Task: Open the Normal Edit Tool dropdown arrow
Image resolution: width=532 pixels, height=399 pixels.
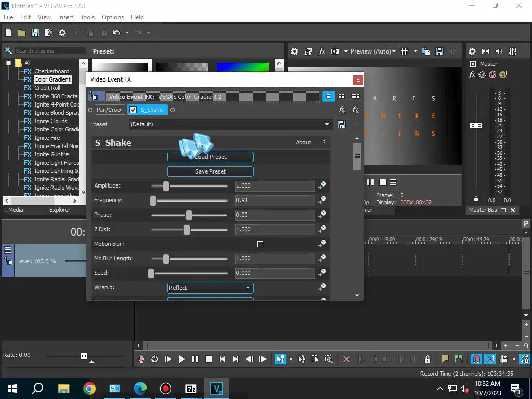Action: point(291,359)
